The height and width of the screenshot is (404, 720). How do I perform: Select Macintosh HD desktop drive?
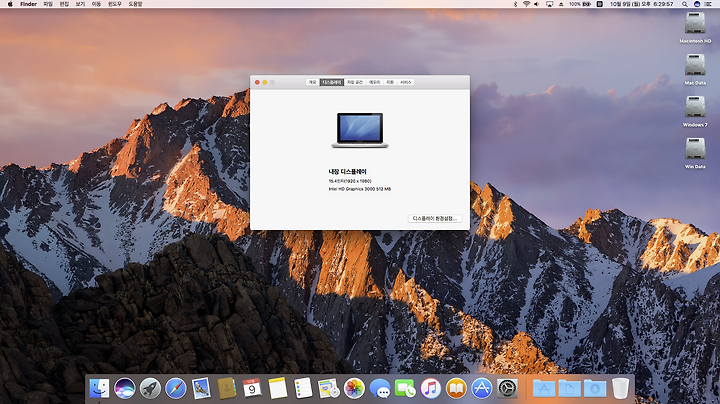(x=695, y=28)
